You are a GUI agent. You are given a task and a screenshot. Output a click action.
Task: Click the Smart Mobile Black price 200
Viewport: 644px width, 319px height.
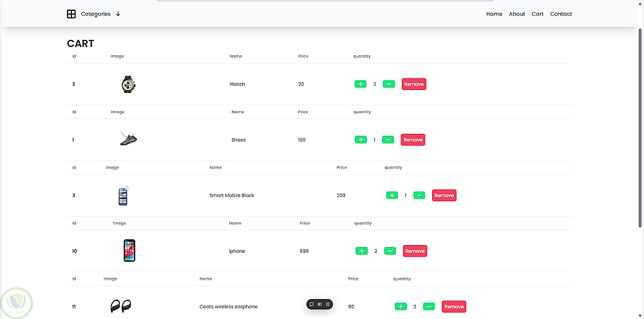point(341,196)
